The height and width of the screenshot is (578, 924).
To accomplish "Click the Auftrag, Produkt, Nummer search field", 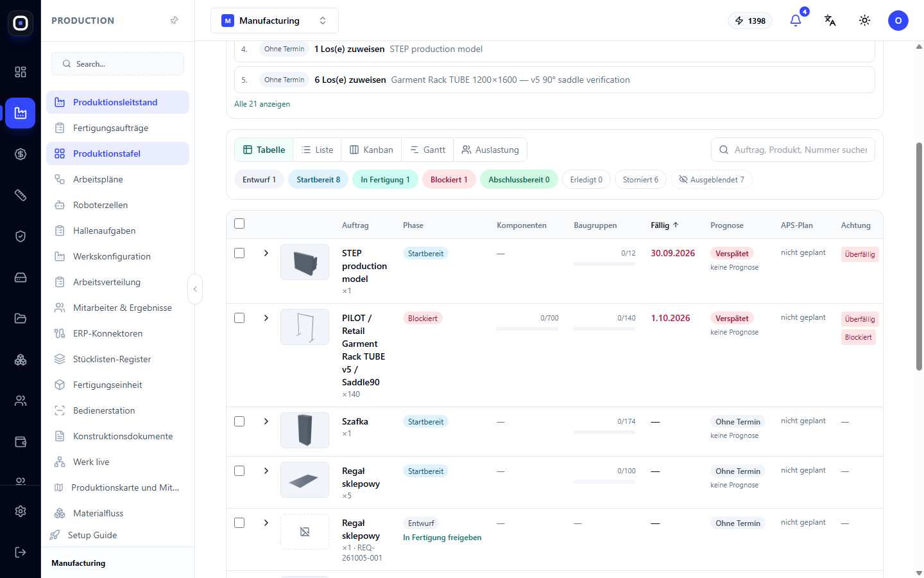I will click(x=793, y=150).
